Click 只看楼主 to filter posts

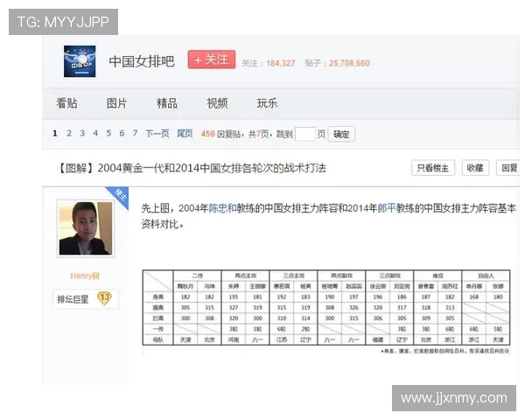(433, 168)
